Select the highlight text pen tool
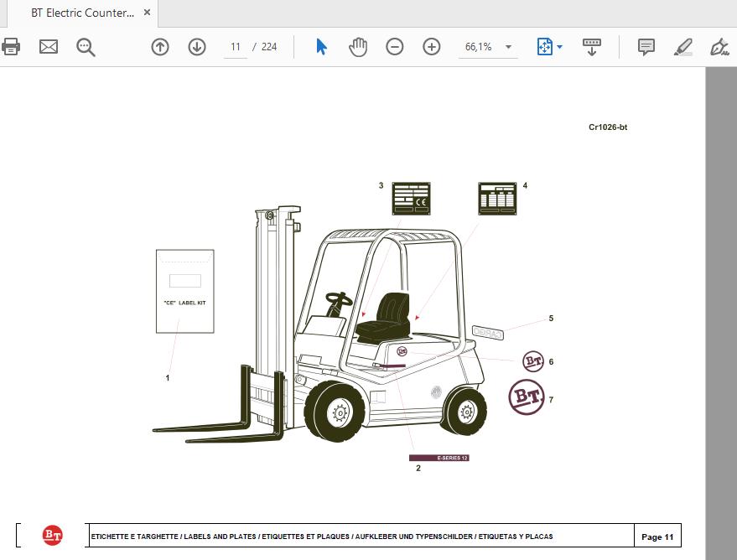 (683, 47)
